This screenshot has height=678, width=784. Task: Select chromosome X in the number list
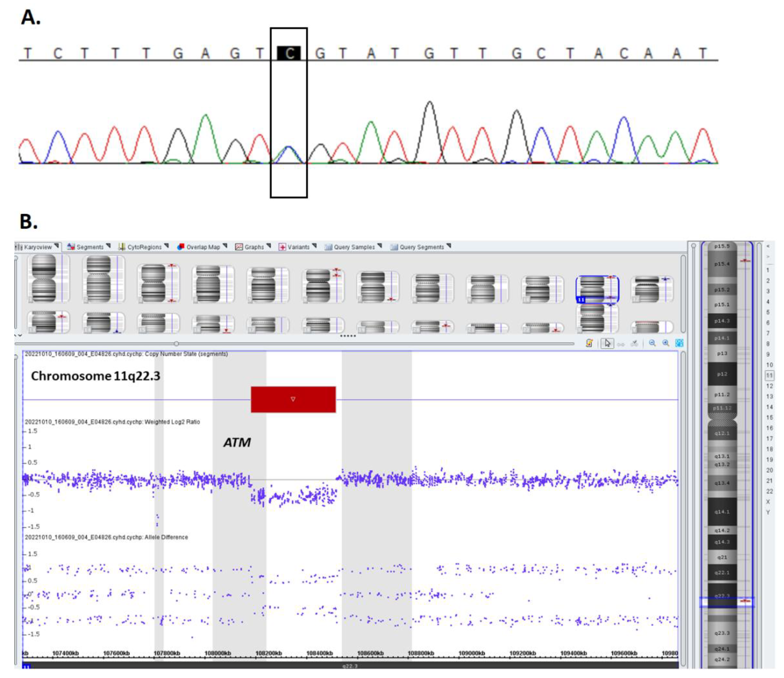coord(768,502)
